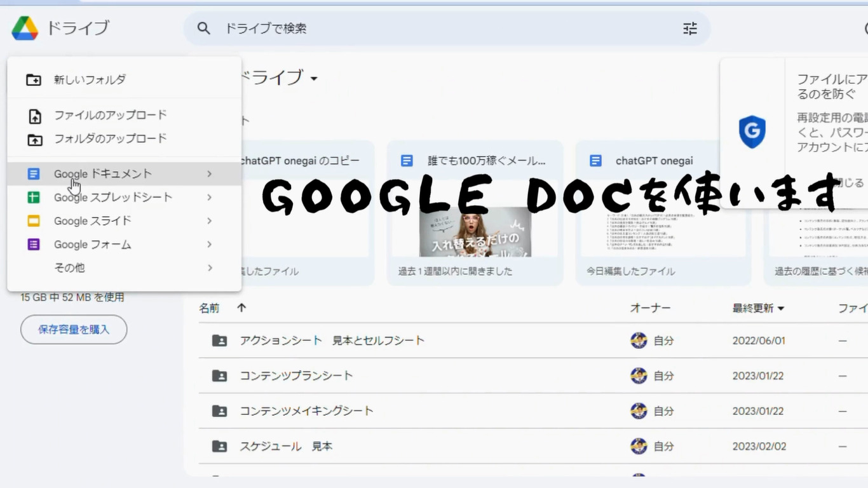Select 新しいフォルダ menu item
Image resolution: width=868 pixels, height=488 pixels.
pyautogui.click(x=125, y=80)
